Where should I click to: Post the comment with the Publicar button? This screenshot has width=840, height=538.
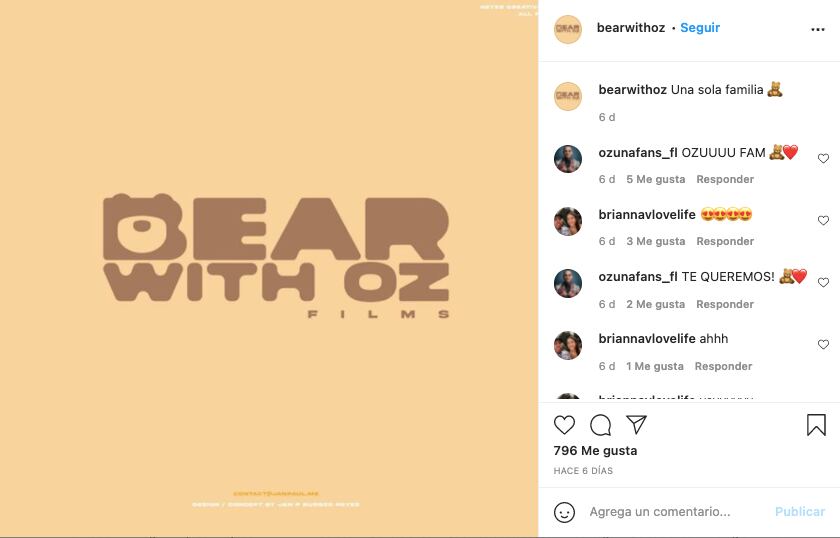(800, 512)
